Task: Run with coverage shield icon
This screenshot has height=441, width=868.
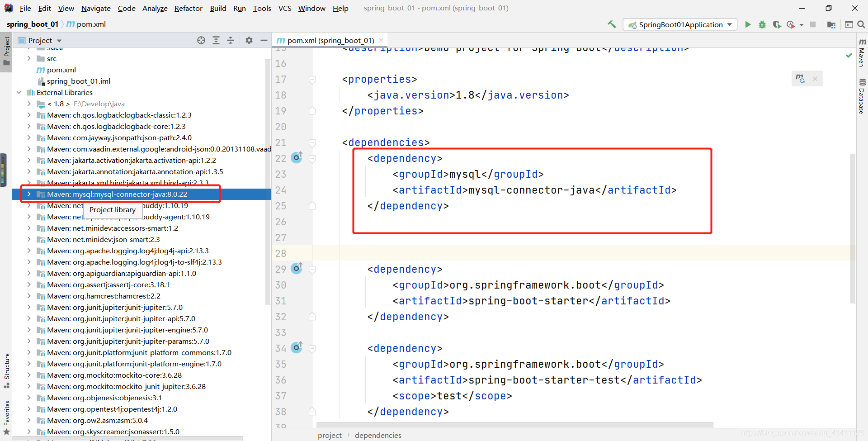Action: [777, 24]
